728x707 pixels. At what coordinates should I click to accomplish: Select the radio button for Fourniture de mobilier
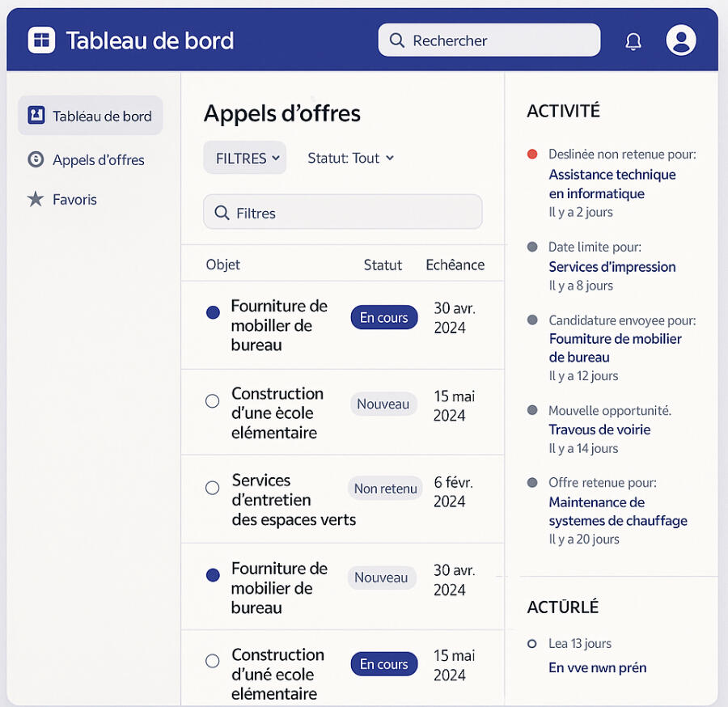pos(213,311)
